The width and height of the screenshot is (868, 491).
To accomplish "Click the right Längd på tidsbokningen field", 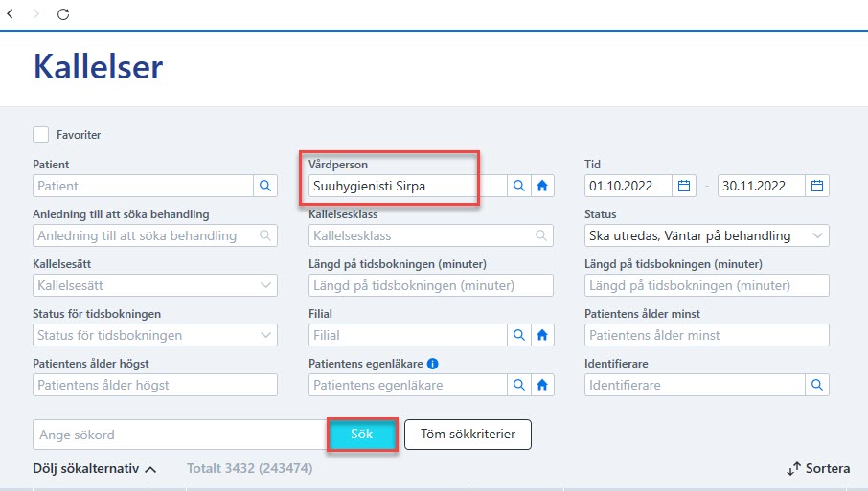I will [707, 285].
